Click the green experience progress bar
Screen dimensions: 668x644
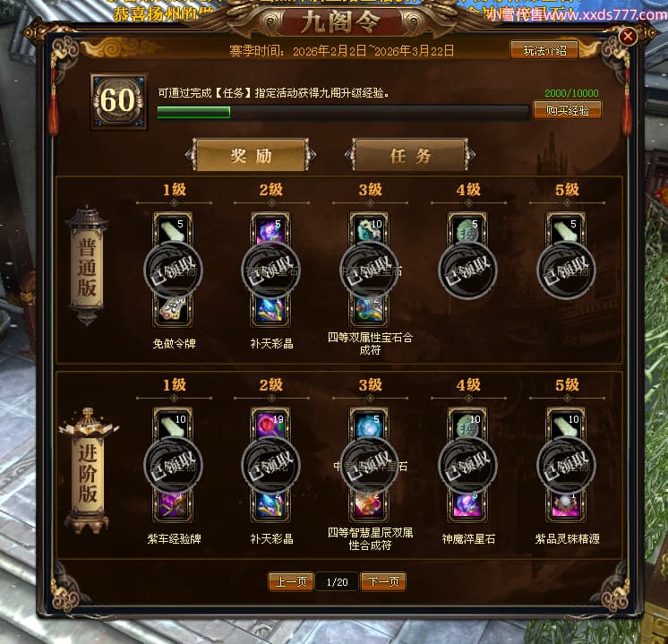[x=343, y=112]
